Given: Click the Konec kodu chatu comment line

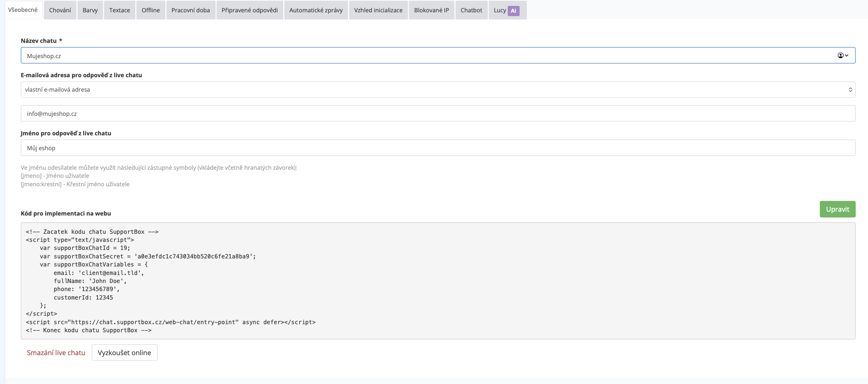Looking at the screenshot, I should coord(89,330).
